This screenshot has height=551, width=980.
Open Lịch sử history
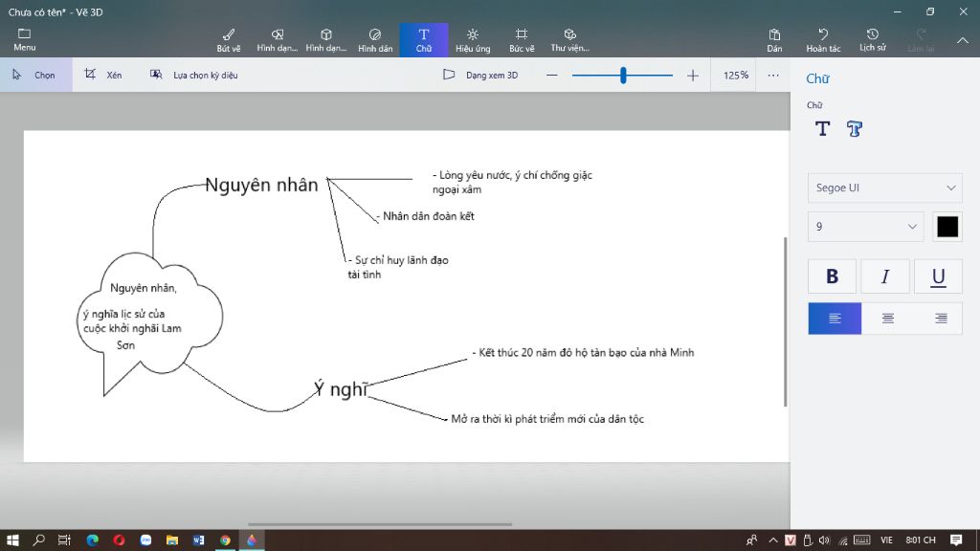(873, 40)
